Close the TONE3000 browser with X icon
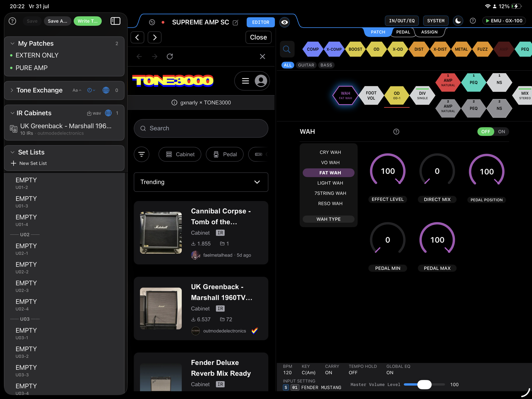This screenshot has height=399, width=532. pyautogui.click(x=262, y=57)
